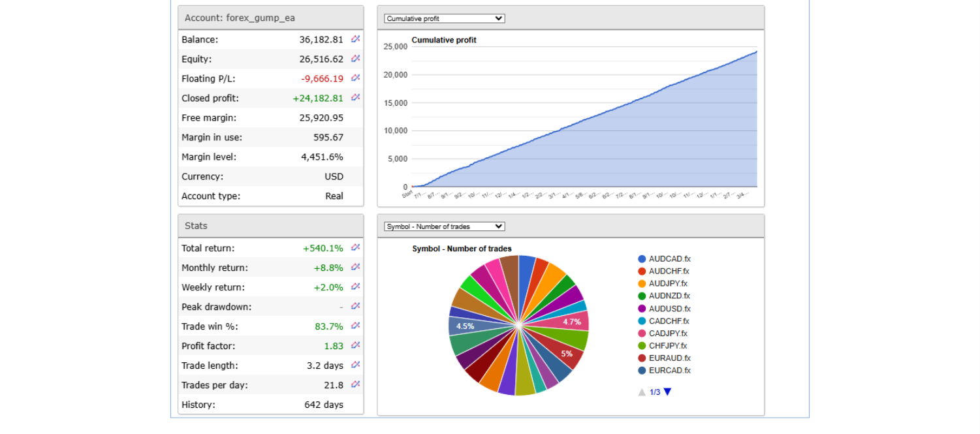
Task: Open the Monthly return chart icon
Action: click(x=355, y=268)
